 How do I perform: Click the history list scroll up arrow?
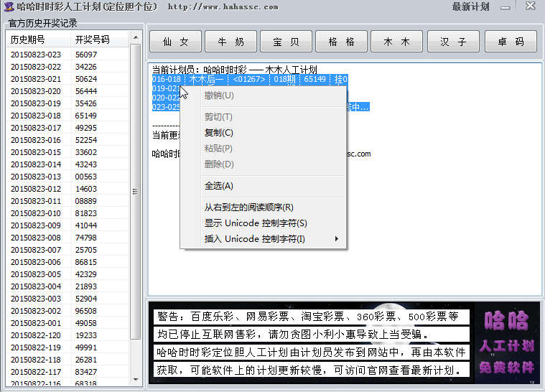coord(136,37)
